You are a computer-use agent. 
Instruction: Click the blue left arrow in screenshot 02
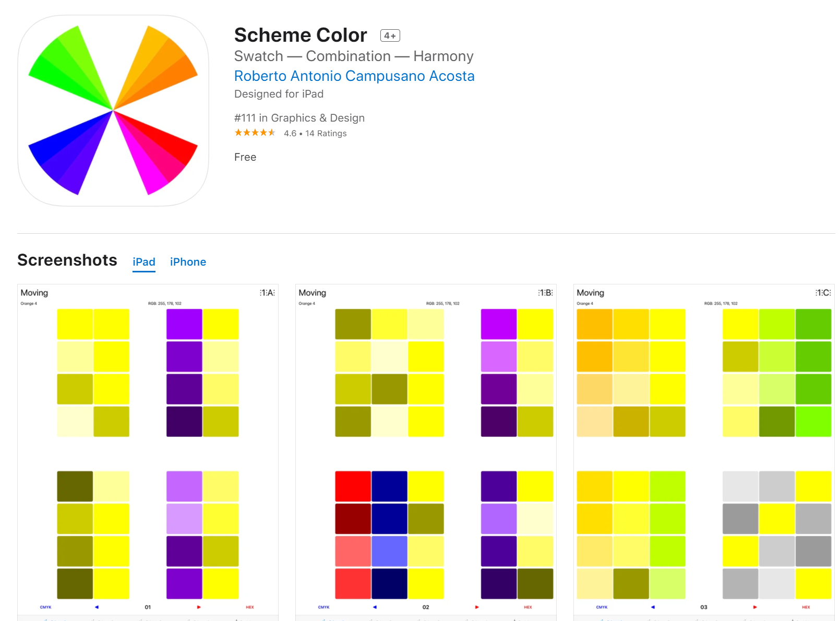coord(375,607)
